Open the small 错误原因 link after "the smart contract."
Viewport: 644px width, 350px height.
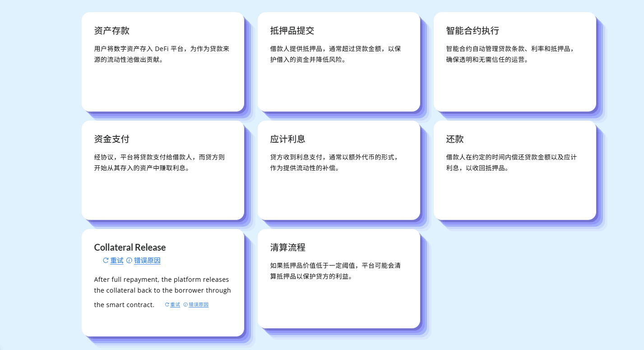point(199,305)
